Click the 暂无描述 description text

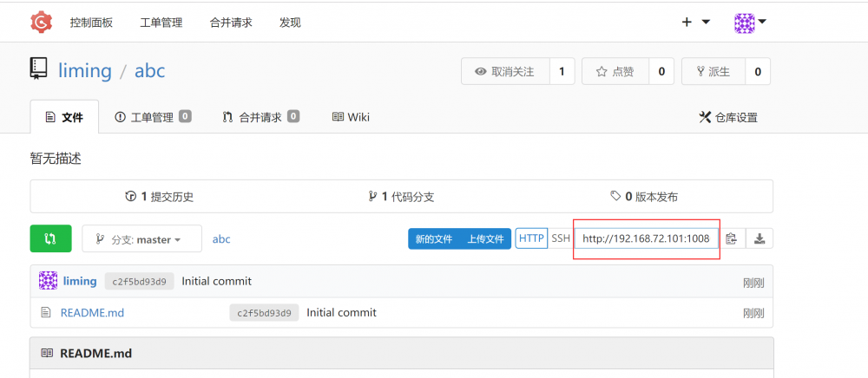click(x=56, y=160)
